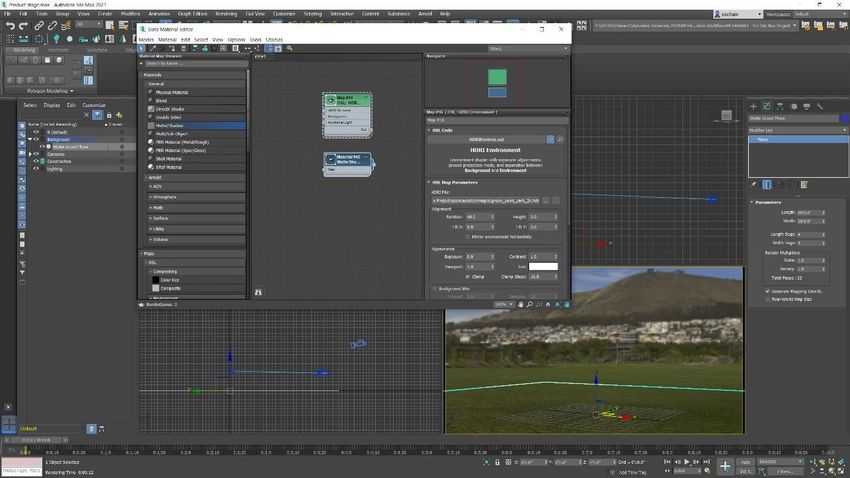Open OSL source editor icon beside HDRIEnviron.osl
850x478 pixels.
coord(550,139)
